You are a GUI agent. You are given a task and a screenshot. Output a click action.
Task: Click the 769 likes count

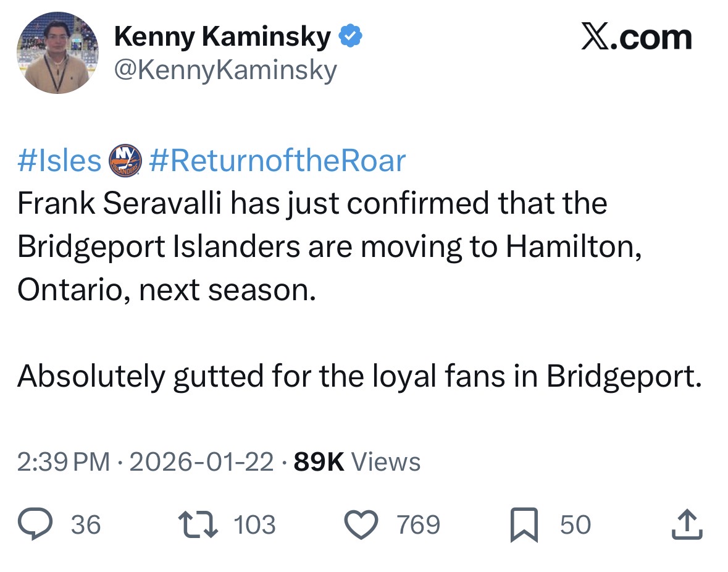418,525
